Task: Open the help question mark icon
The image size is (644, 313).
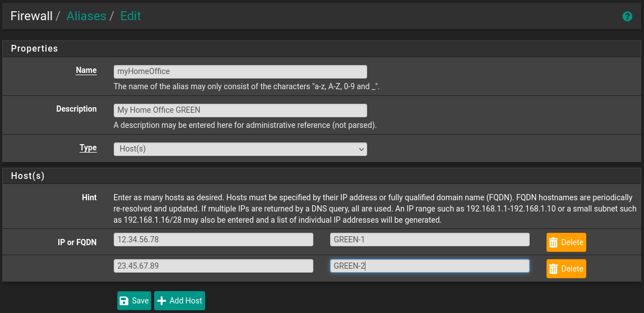Action: (x=627, y=16)
